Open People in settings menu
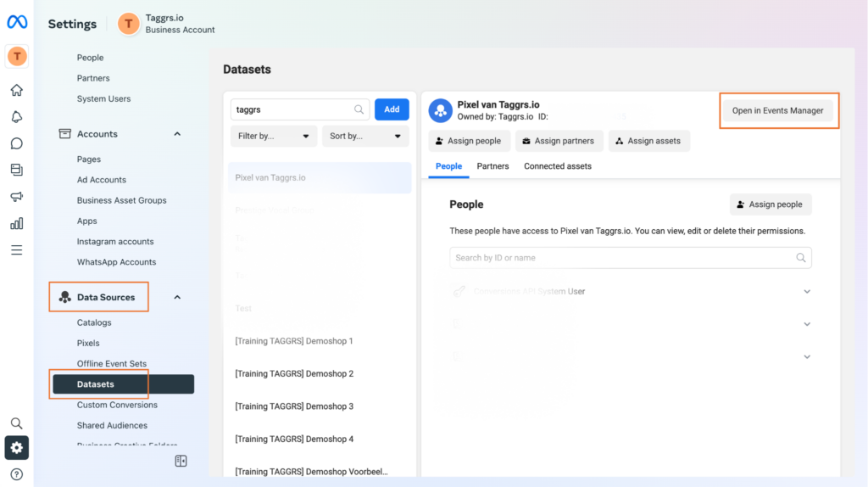Viewport: 868px width, 487px height. 90,58
